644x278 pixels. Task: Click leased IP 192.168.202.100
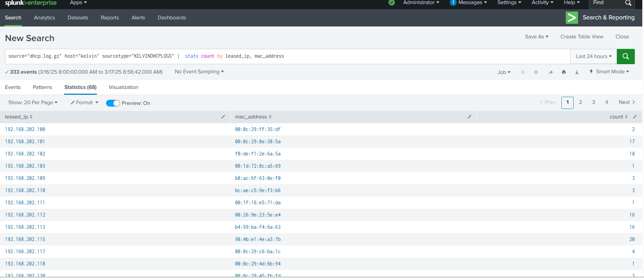25,129
